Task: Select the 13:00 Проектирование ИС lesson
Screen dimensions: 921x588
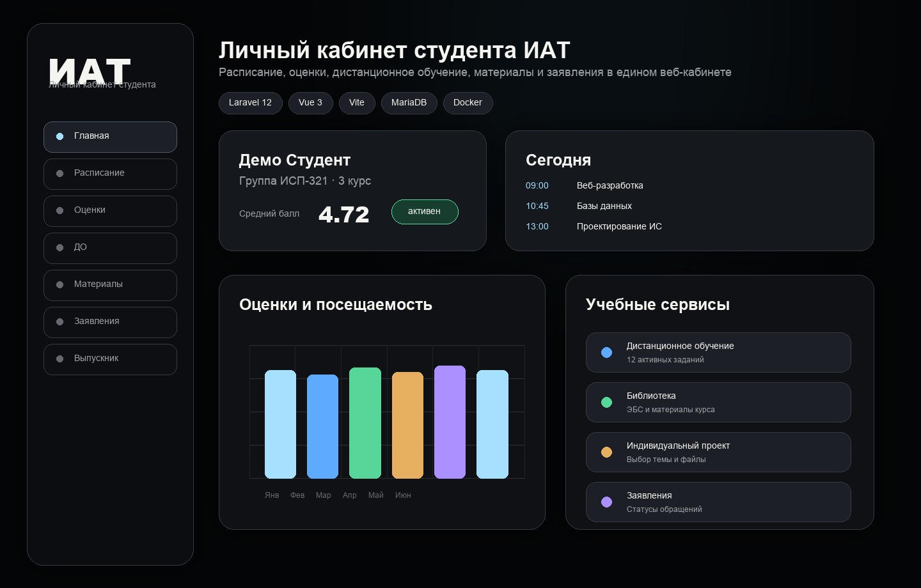Action: coord(594,226)
